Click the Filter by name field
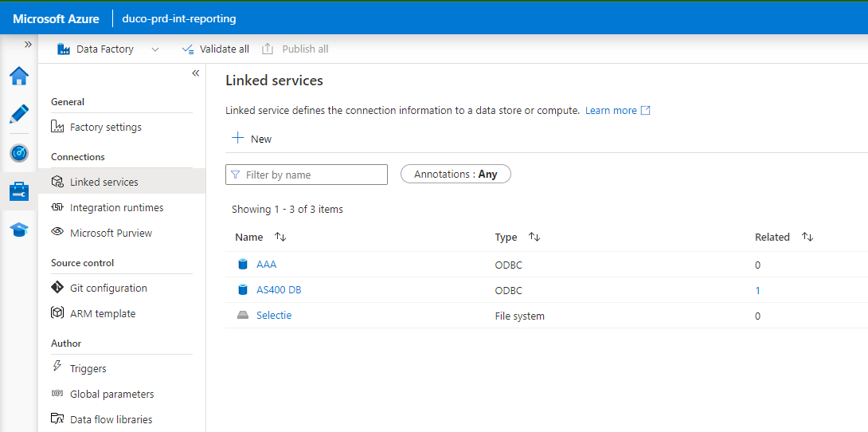This screenshot has width=868, height=432. pyautogui.click(x=307, y=175)
